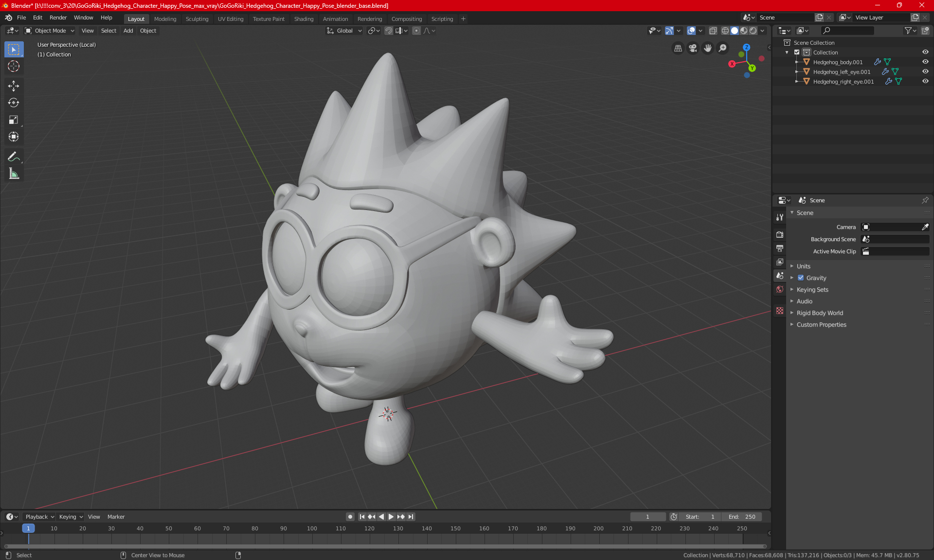Open the Playback dropdown

[x=39, y=517]
